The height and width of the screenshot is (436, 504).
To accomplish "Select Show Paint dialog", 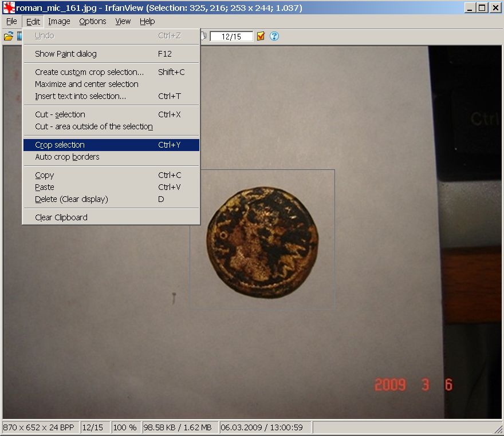I will pyautogui.click(x=65, y=54).
